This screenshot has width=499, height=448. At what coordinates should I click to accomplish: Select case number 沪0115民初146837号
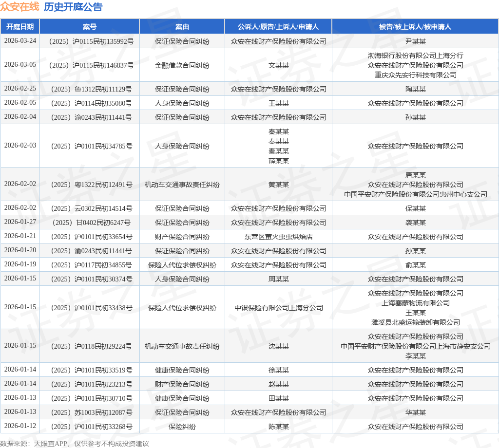click(x=103, y=65)
